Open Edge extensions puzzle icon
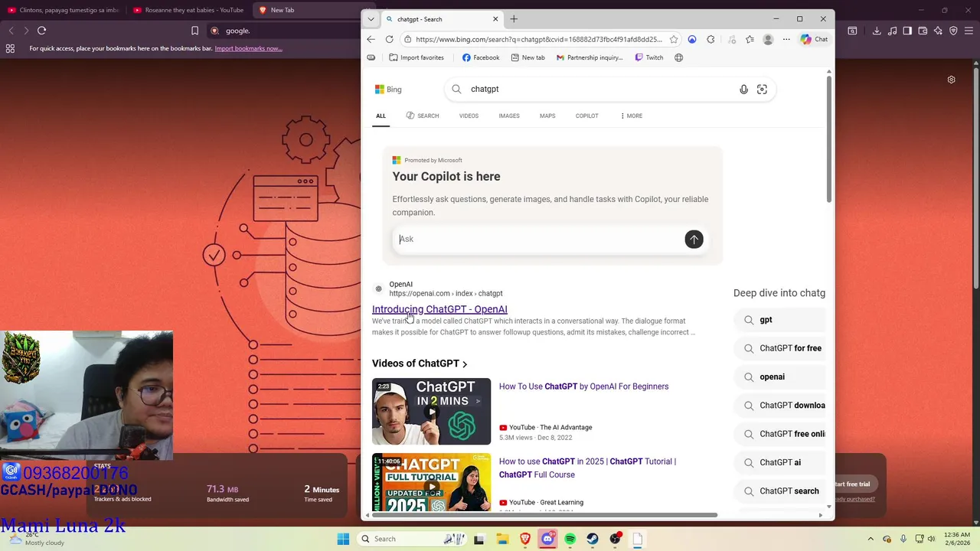Viewport: 980px width, 551px height. tap(710, 39)
